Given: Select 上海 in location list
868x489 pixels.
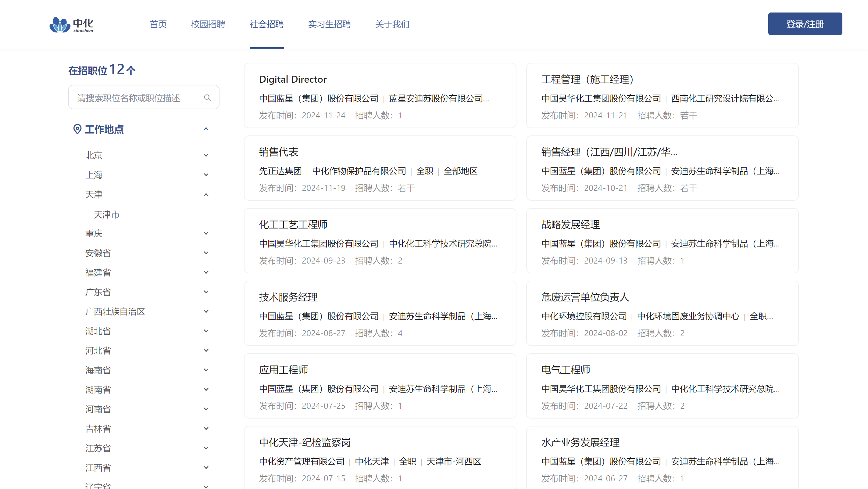Looking at the screenshot, I should coord(94,175).
